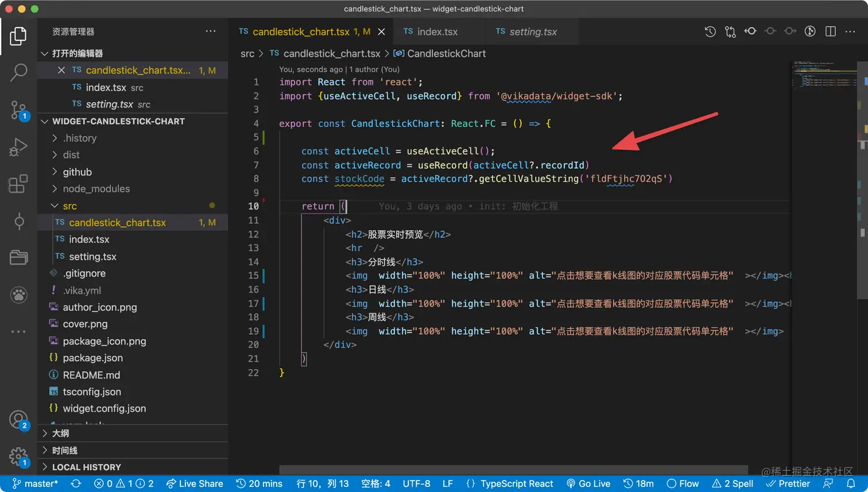Expand the github folder

(133, 172)
